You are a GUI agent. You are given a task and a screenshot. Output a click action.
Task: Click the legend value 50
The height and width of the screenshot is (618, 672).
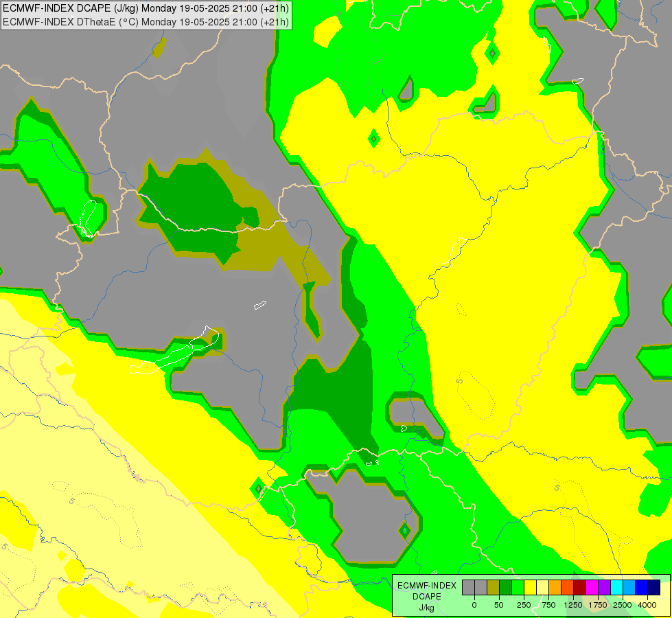tap(499, 605)
